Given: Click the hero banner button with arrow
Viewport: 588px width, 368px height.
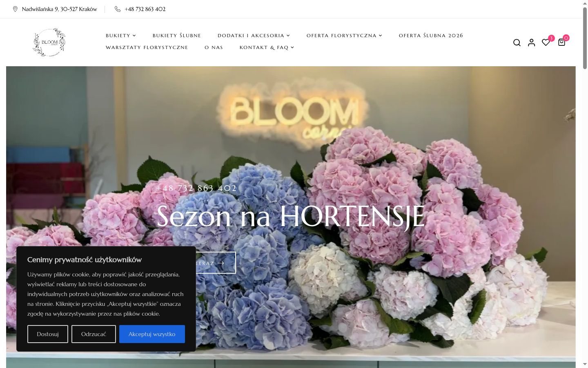Looking at the screenshot, I should [x=216, y=263].
